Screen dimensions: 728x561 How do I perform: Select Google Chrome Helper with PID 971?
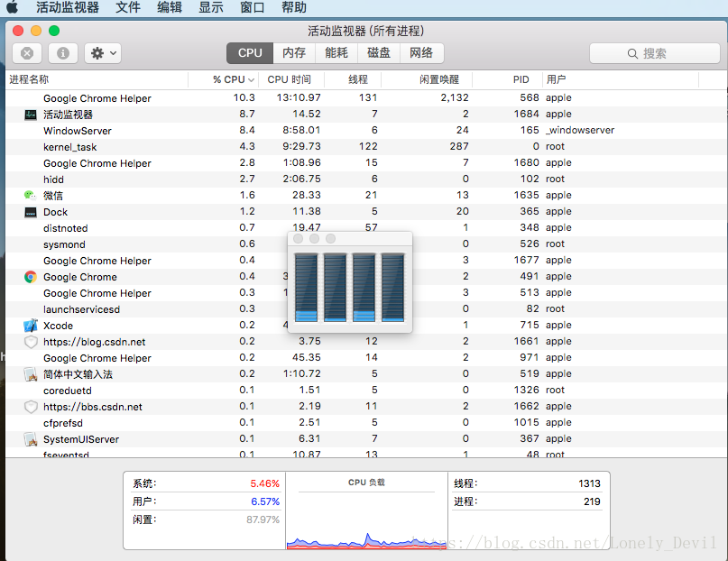point(366,358)
